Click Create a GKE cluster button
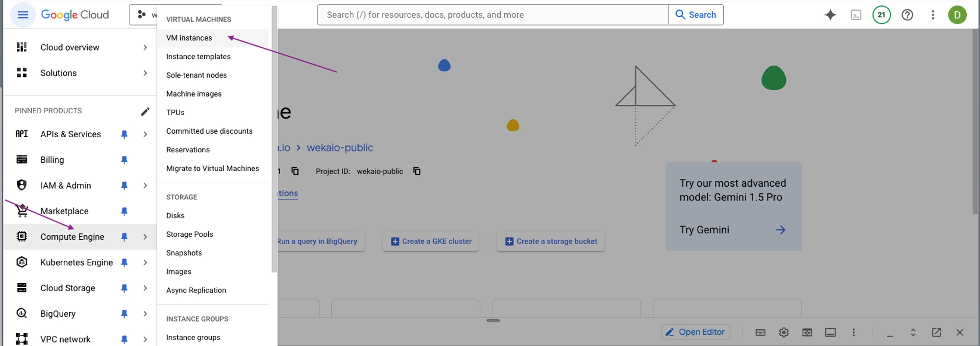Viewport: 980px width, 346px height. click(431, 242)
